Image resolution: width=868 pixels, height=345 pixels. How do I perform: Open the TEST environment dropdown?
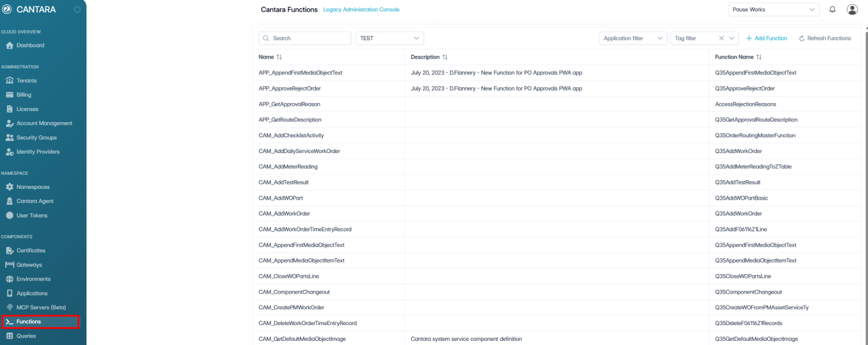(389, 38)
